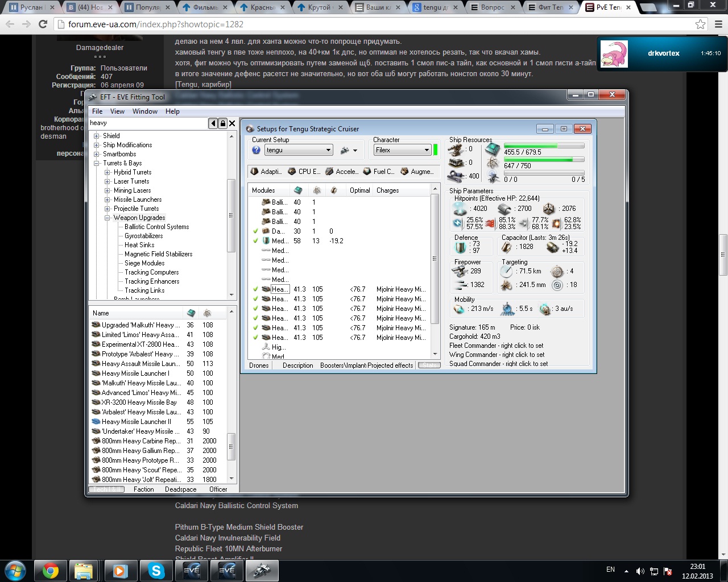Click the CPU column icon in Modules header
This screenshot has height=582, width=728.
coord(297,190)
